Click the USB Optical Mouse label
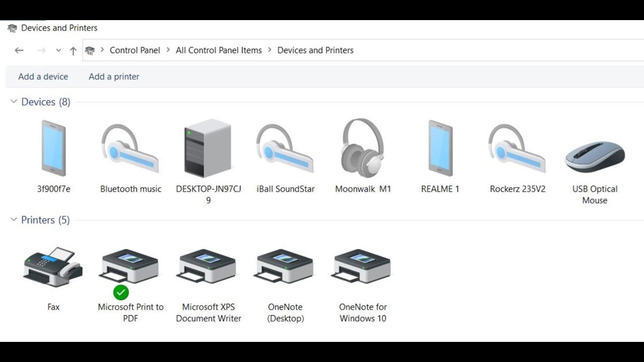644x362 pixels. click(x=595, y=195)
